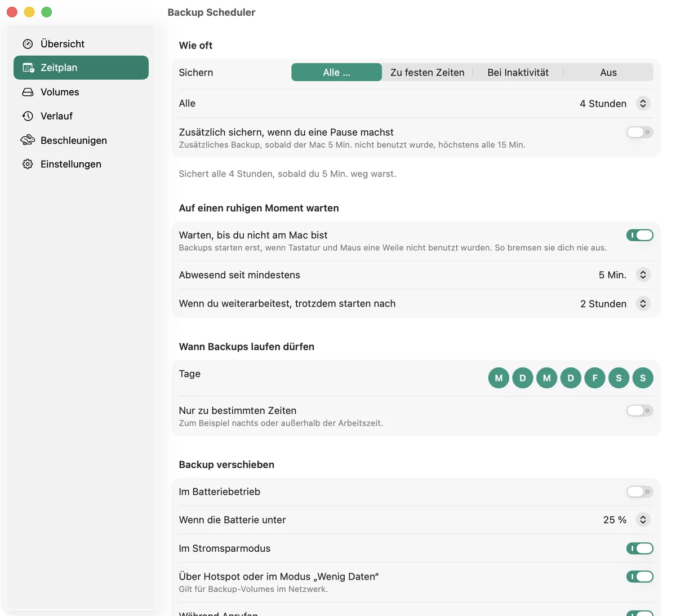The height and width of the screenshot is (616, 676).
Task: Open 'Wenn die Batterie unter' 25 % popup
Action: [643, 520]
